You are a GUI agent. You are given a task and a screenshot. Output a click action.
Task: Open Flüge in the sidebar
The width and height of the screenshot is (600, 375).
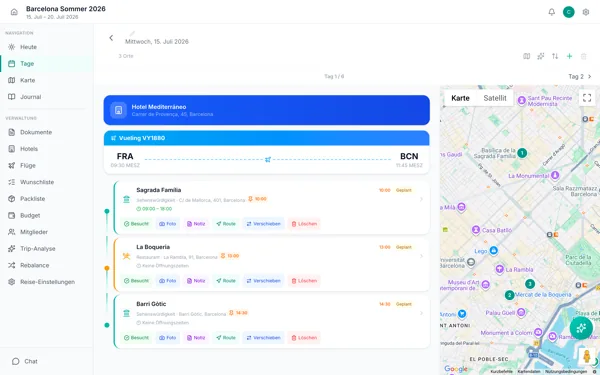(x=46, y=165)
